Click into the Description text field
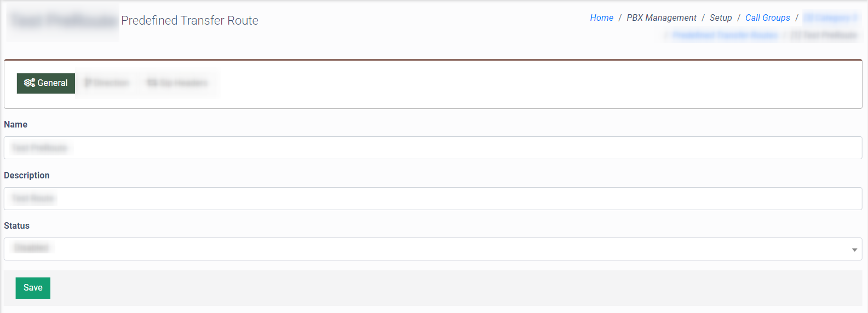The width and height of the screenshot is (868, 313). coord(433,199)
